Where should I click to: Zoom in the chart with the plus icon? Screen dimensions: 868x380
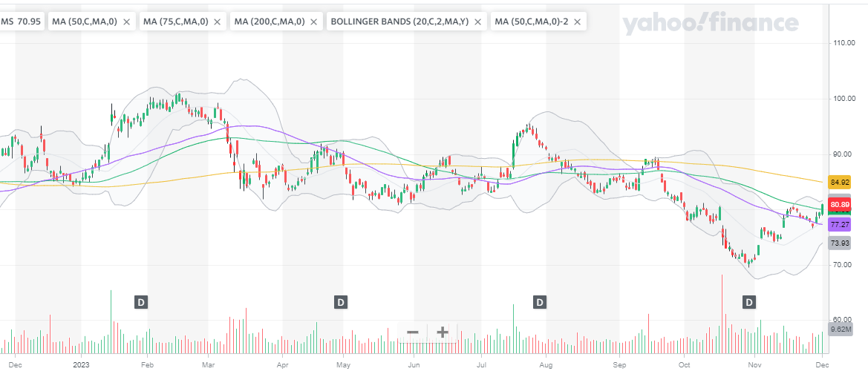click(x=442, y=332)
